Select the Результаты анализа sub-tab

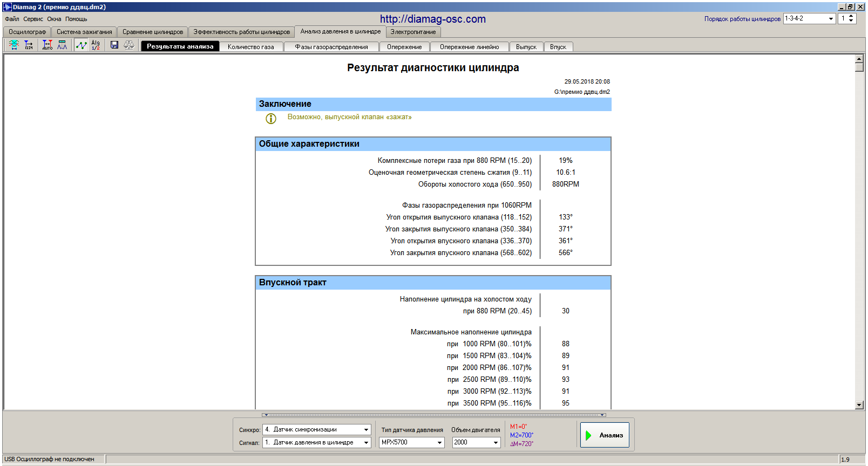pos(180,46)
